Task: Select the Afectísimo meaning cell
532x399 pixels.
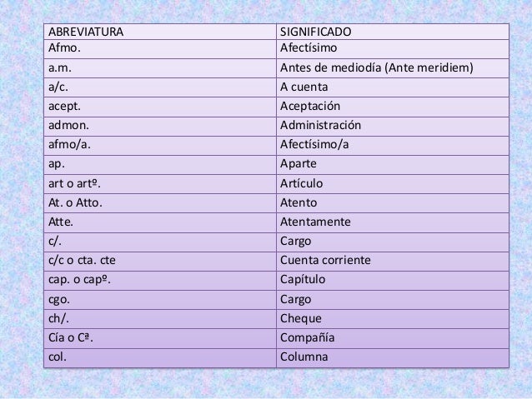Action: coord(393,49)
